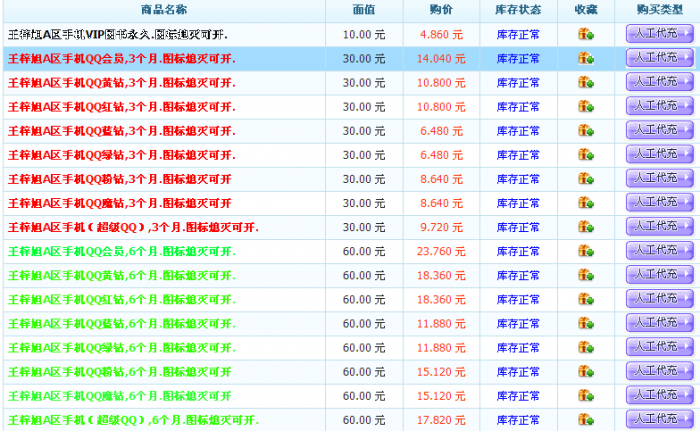Open the (超级QQ),3个月 product link
The image size is (700, 431).
coord(133,227)
